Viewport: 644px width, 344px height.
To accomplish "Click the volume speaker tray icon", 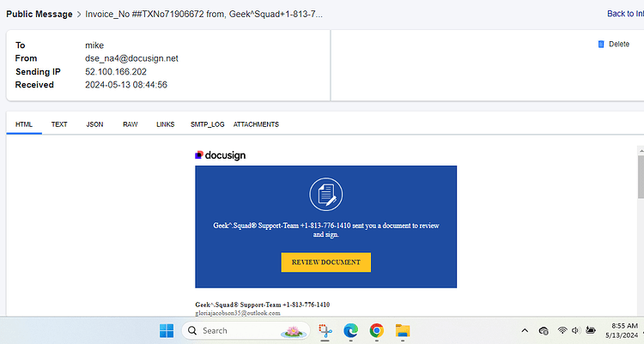I will (x=575, y=330).
